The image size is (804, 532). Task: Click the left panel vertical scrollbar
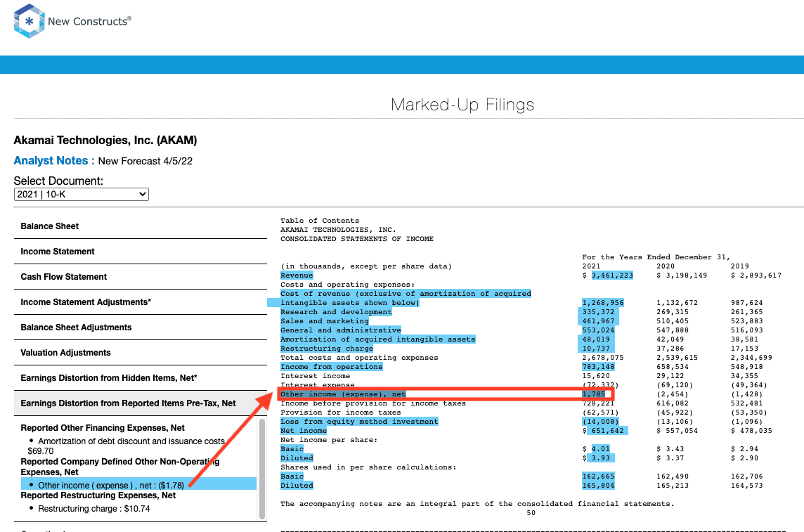pos(263,469)
